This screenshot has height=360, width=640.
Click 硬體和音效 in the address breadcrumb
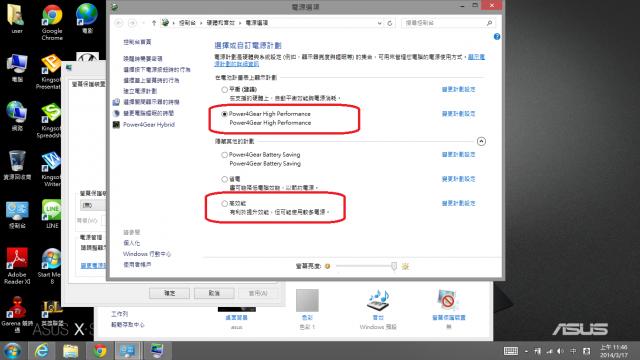coord(220,23)
